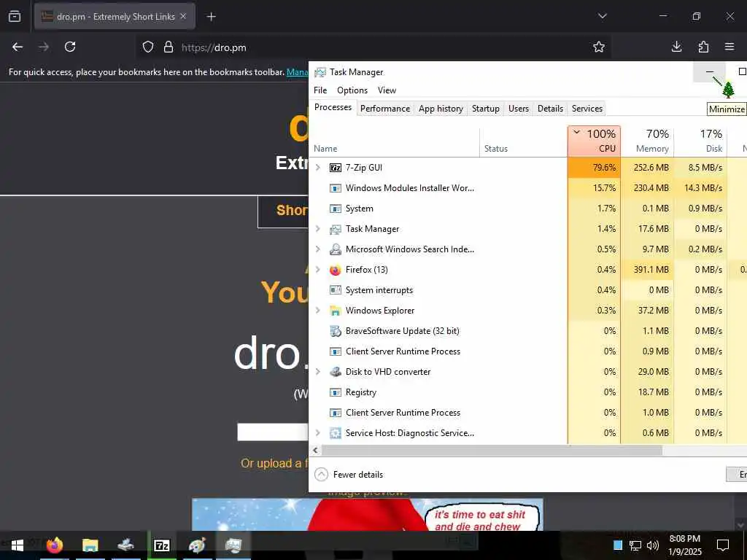
Task: Open Windows Start menu
Action: click(18, 545)
